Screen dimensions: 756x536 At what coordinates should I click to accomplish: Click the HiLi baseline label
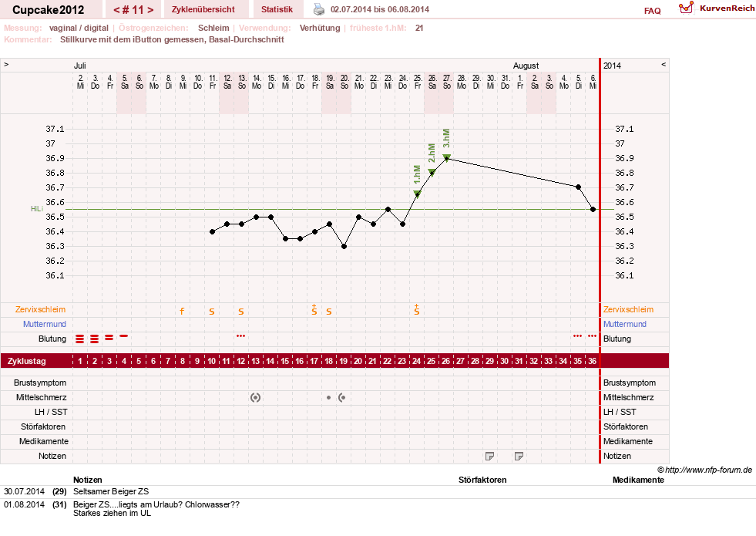pos(37,209)
